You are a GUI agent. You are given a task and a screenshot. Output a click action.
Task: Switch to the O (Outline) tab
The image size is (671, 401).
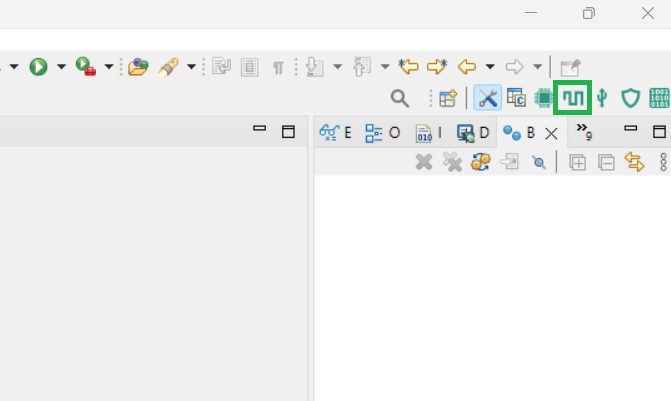383,132
